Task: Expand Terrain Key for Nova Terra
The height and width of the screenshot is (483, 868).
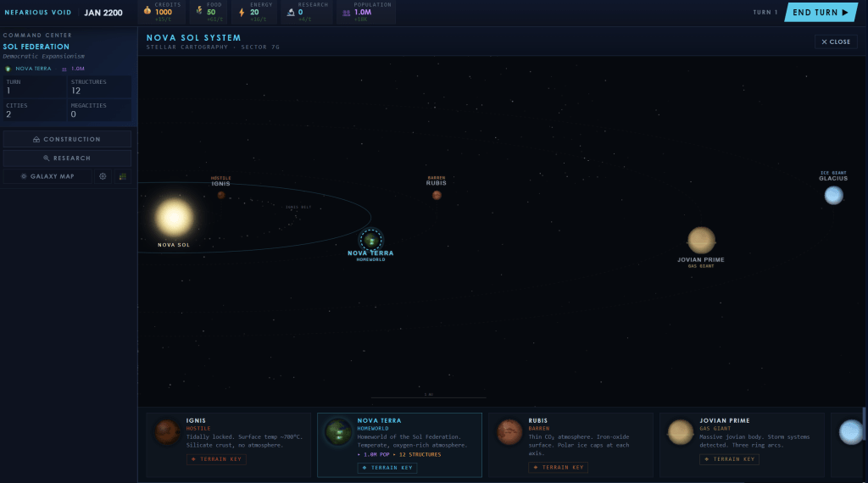Action: tap(387, 468)
